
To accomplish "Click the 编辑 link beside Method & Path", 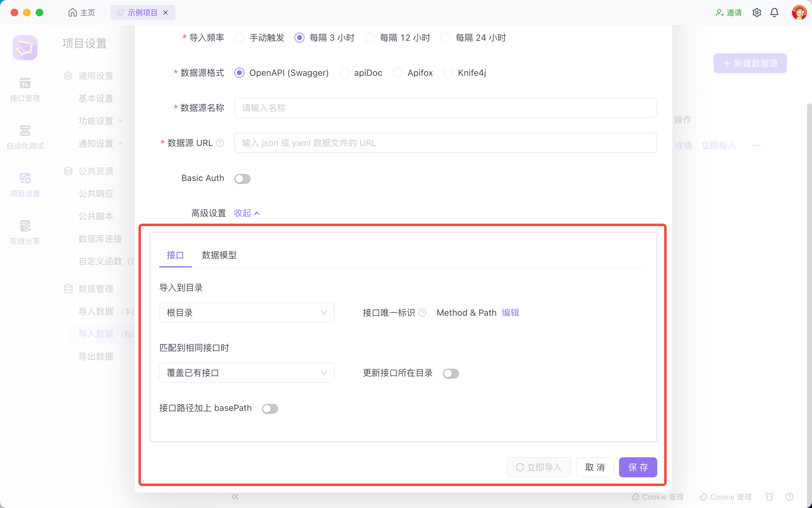I will (x=510, y=313).
